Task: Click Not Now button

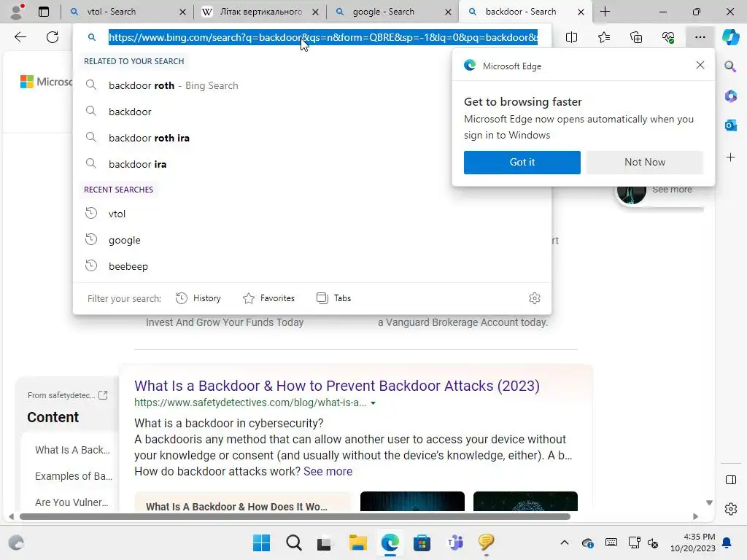Action: [645, 163]
